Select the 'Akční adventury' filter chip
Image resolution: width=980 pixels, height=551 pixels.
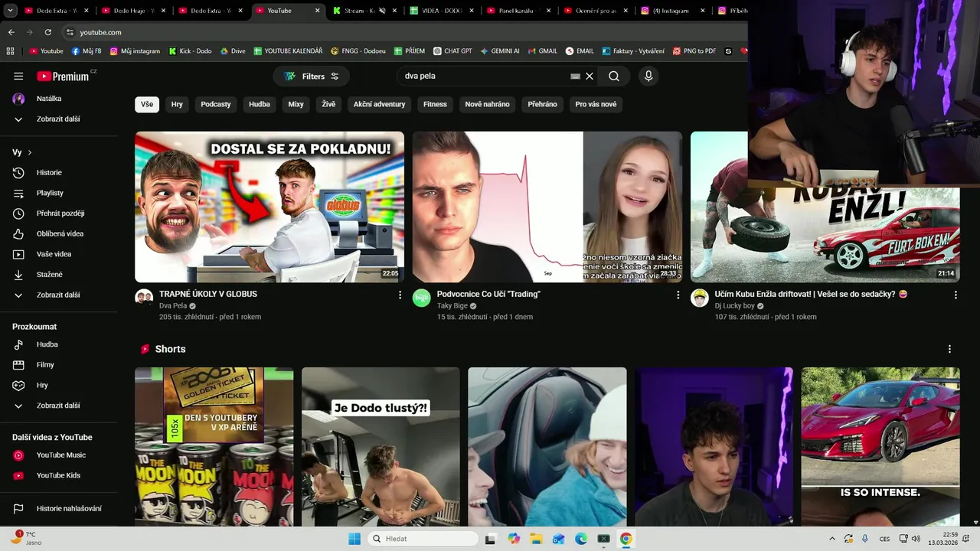[379, 104]
